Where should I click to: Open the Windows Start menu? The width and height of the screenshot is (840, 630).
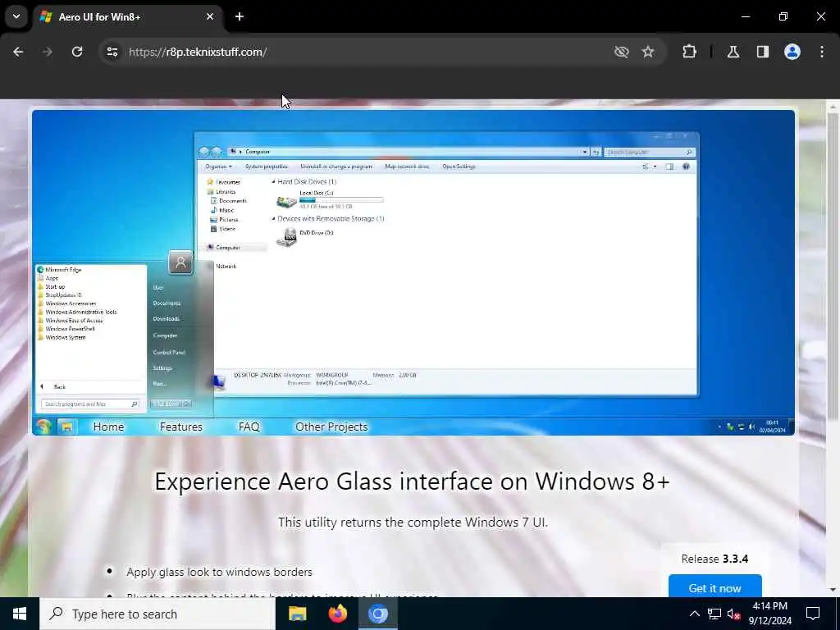pyautogui.click(x=20, y=614)
